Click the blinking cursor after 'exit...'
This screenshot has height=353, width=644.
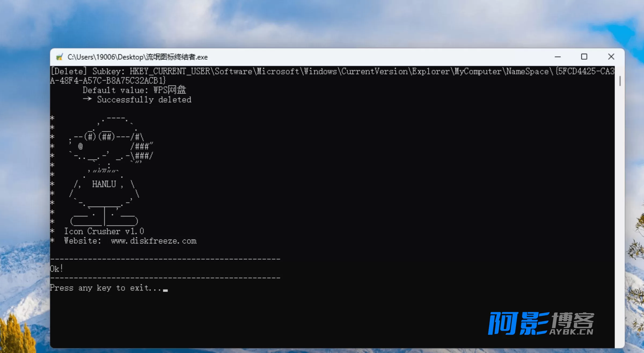(x=165, y=290)
